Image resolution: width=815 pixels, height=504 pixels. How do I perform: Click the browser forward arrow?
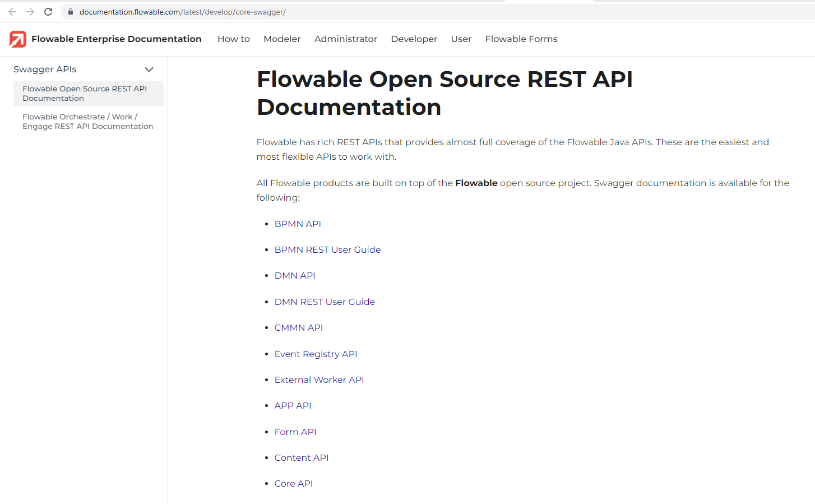coord(30,11)
